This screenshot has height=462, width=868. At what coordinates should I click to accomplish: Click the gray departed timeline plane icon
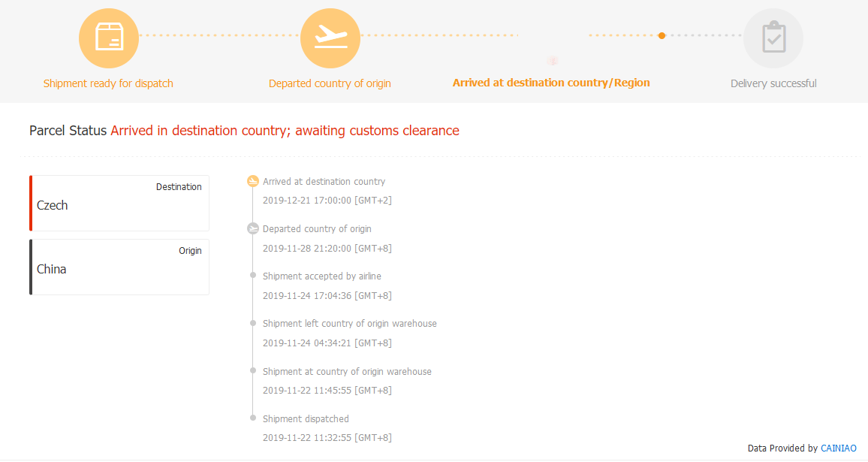pos(253,228)
